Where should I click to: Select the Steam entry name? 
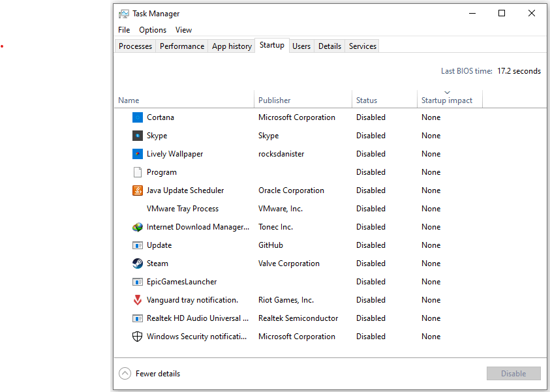coord(157,264)
